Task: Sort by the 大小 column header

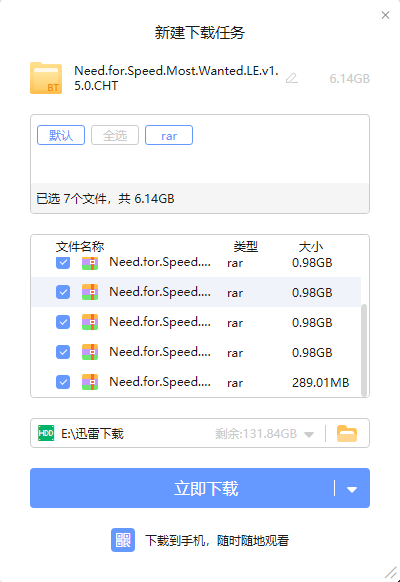Action: 311,246
